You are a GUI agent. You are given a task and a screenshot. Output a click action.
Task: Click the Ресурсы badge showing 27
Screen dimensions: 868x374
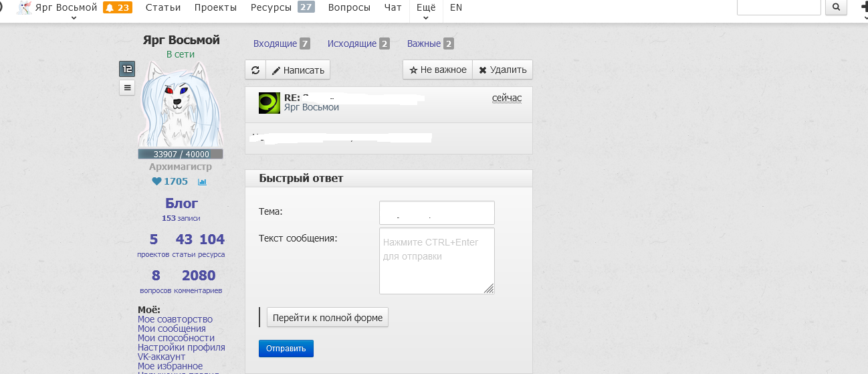click(x=306, y=7)
